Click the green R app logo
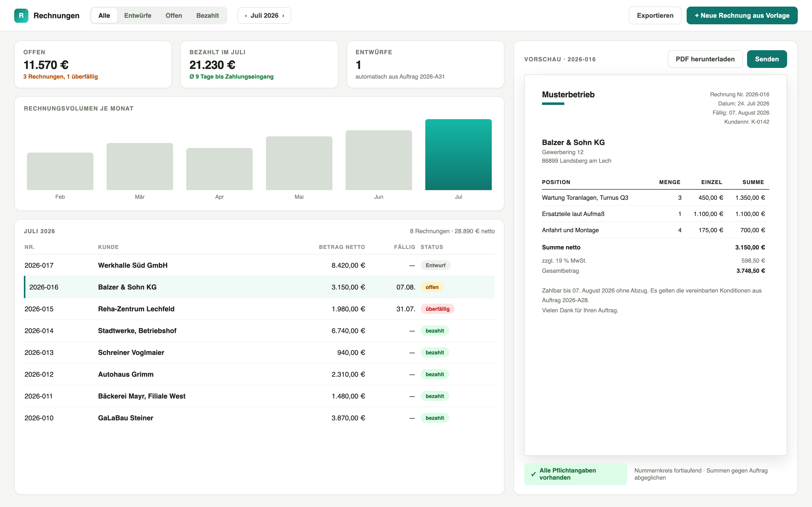 pos(21,15)
